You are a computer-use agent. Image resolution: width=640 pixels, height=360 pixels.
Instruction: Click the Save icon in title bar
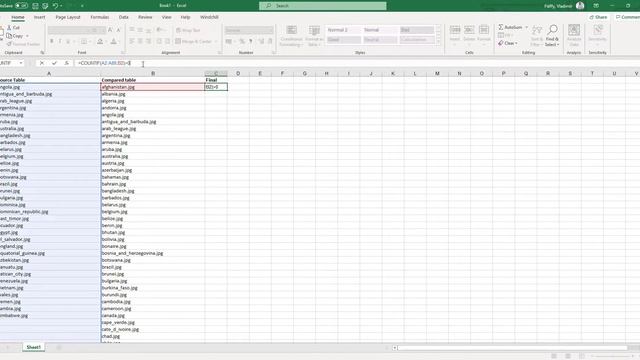(35, 6)
